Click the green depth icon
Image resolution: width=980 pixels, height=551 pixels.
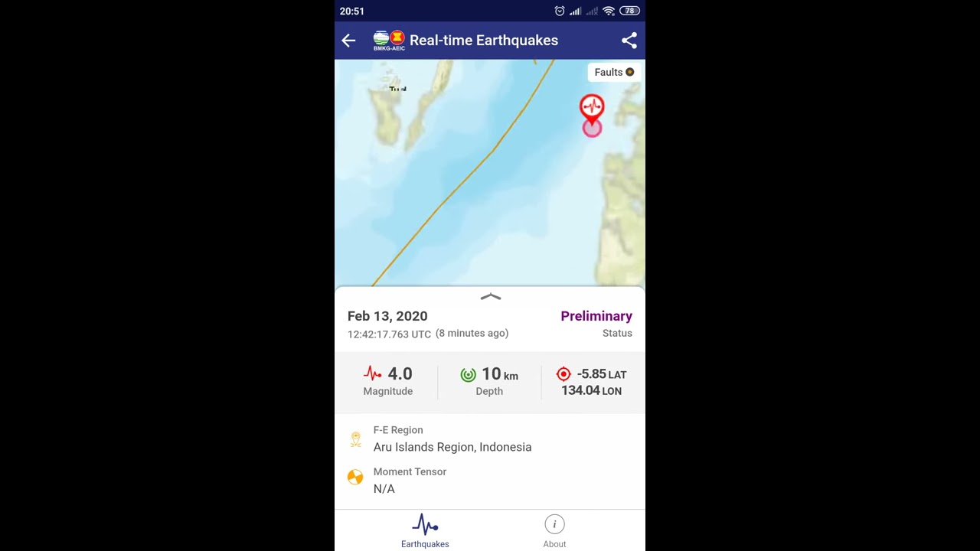[x=469, y=374]
